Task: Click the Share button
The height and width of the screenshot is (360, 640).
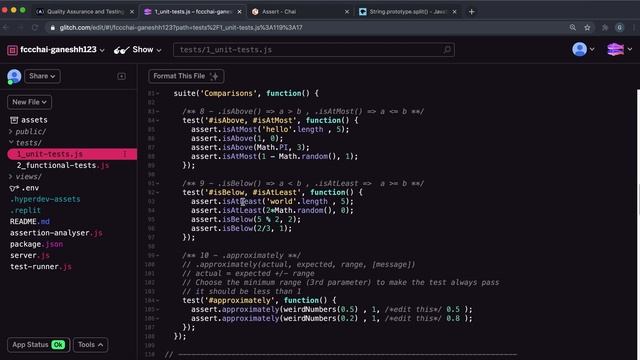Action: [x=42, y=76]
